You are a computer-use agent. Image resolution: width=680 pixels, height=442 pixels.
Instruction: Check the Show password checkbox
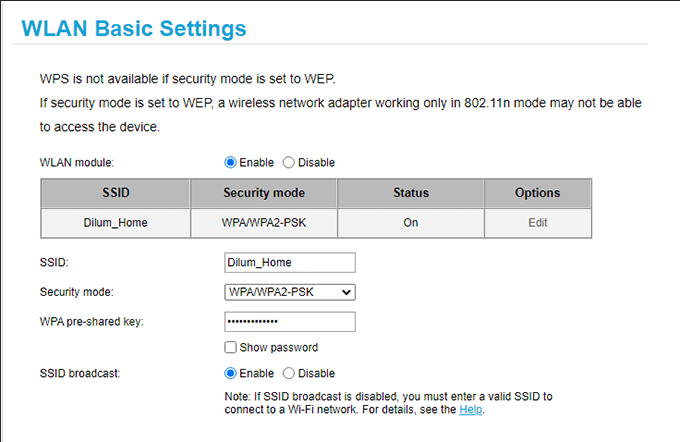pyautogui.click(x=231, y=348)
